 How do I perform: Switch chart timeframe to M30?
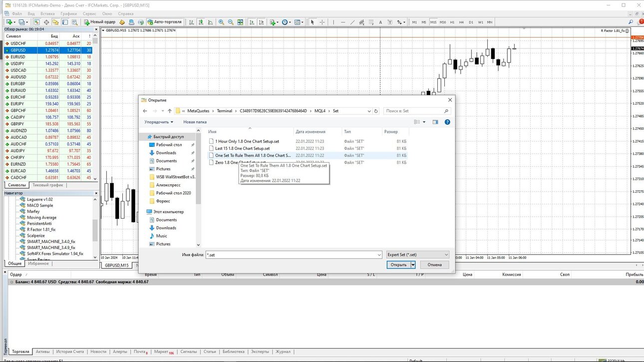click(442, 22)
